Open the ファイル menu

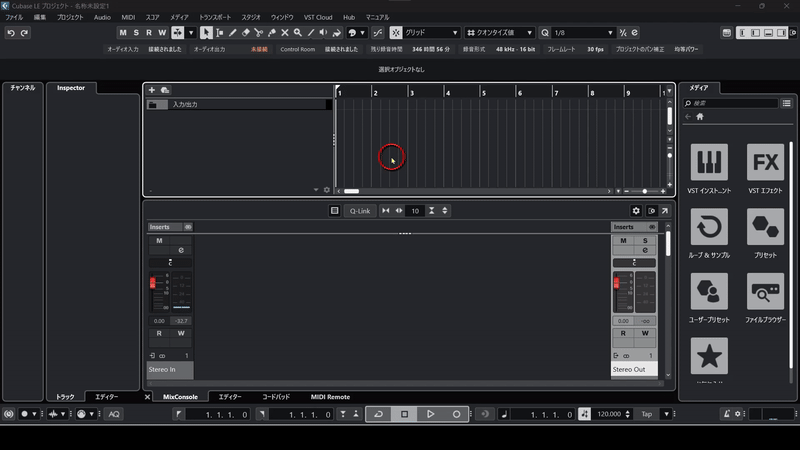14,17
